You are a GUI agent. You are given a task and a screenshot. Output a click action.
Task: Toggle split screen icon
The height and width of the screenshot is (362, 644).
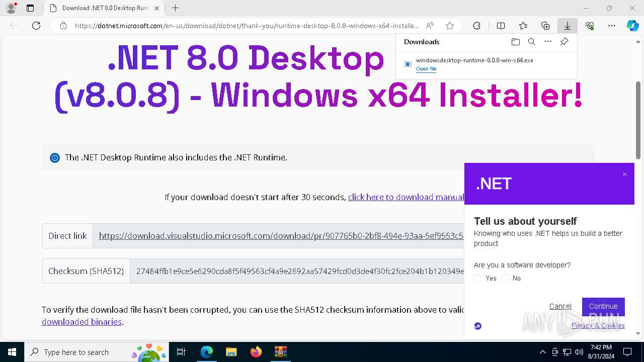(x=501, y=26)
